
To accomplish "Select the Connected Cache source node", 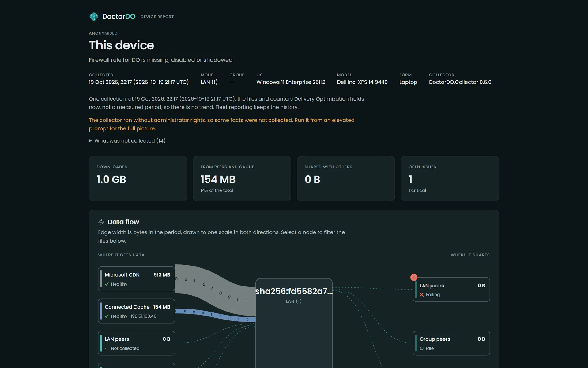I will (x=136, y=311).
